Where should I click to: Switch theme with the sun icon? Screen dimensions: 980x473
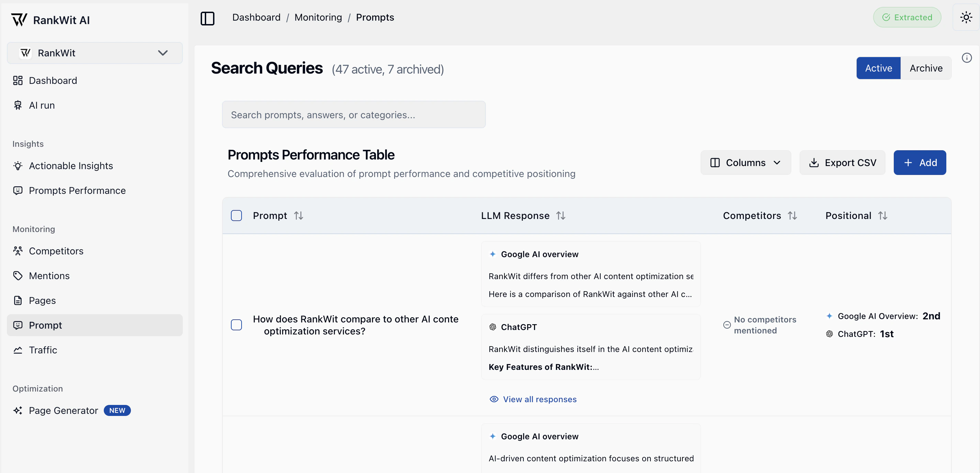(966, 17)
